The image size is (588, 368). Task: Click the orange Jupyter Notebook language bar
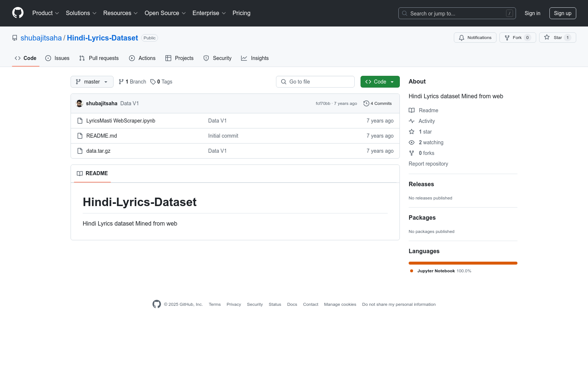463,263
